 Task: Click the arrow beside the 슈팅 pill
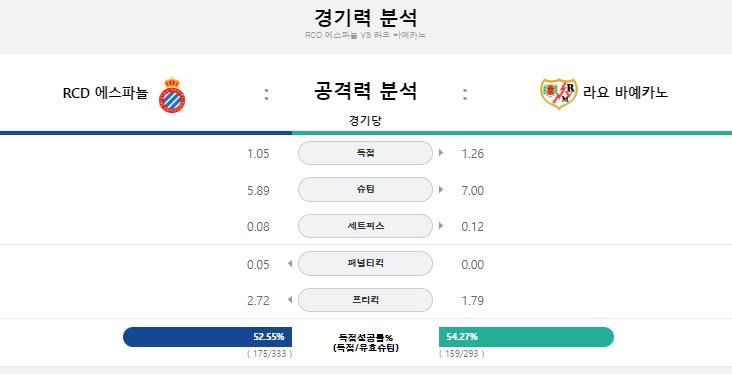[441, 190]
